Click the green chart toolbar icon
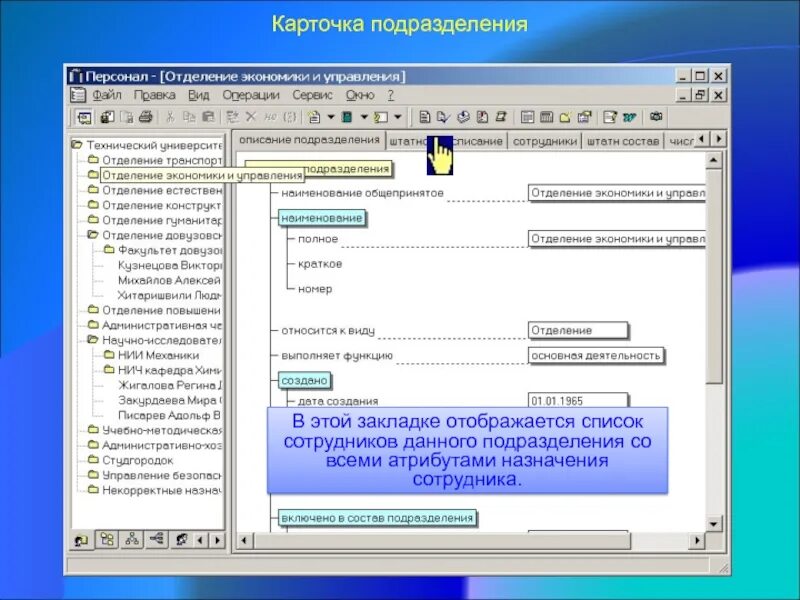Viewport: 800px width, 600px height. click(x=629, y=117)
